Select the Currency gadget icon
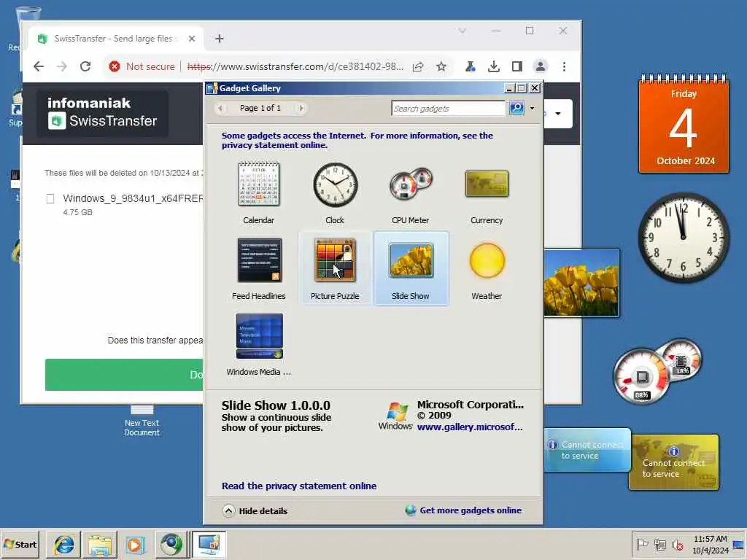The width and height of the screenshot is (747, 560). pyautogui.click(x=487, y=184)
